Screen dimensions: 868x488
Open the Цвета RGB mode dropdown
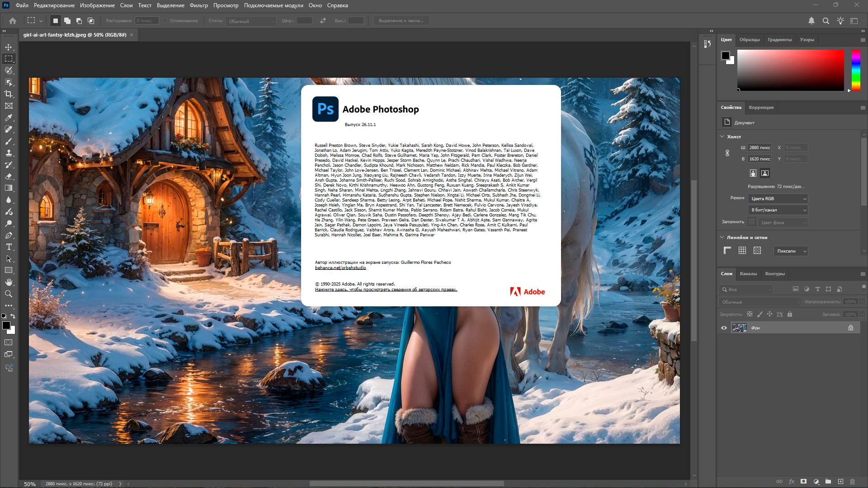tap(778, 198)
